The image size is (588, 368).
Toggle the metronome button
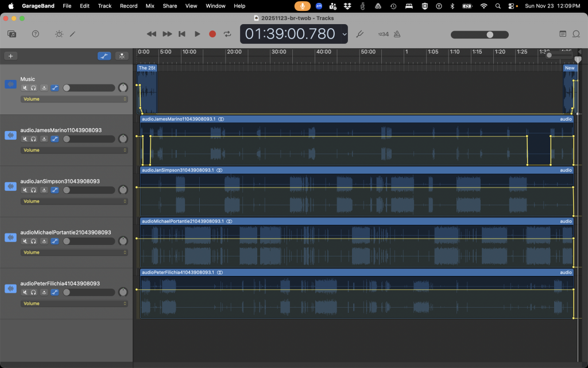tap(397, 34)
